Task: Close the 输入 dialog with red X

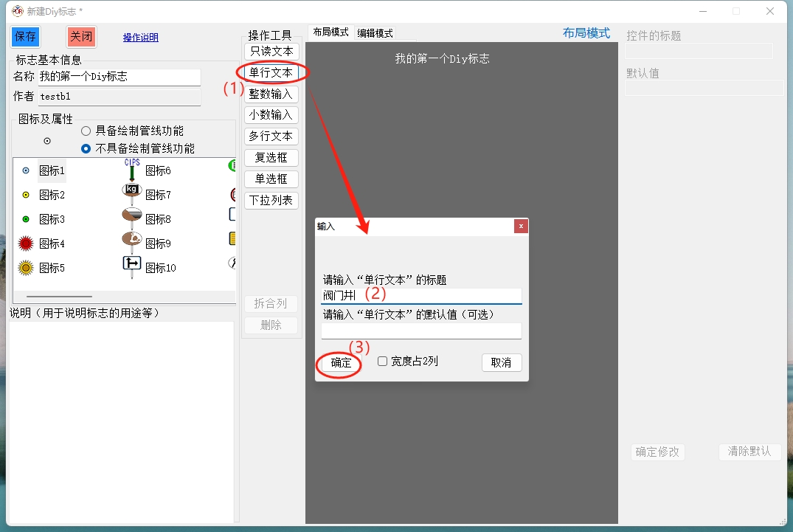Action: [x=521, y=227]
